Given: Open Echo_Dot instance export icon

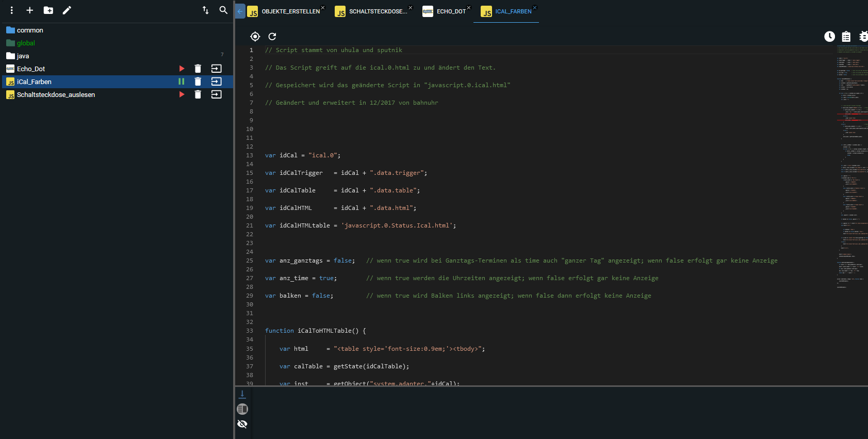Looking at the screenshot, I should tap(217, 69).
